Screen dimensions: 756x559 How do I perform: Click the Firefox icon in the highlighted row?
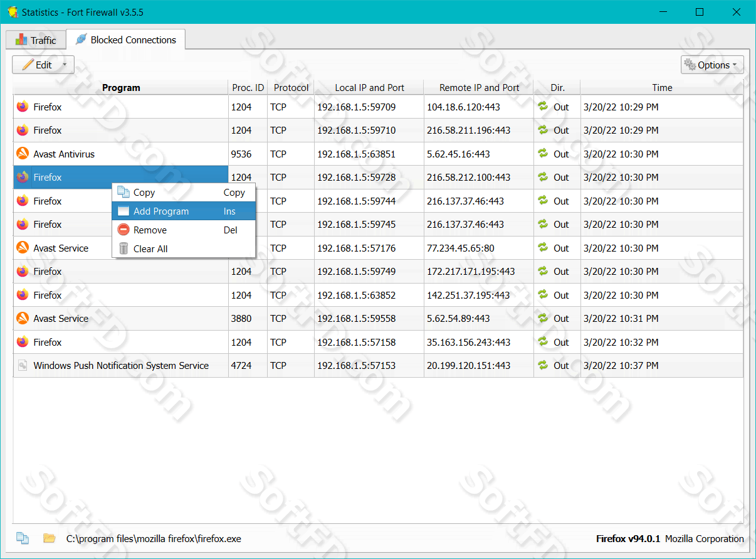[23, 178]
